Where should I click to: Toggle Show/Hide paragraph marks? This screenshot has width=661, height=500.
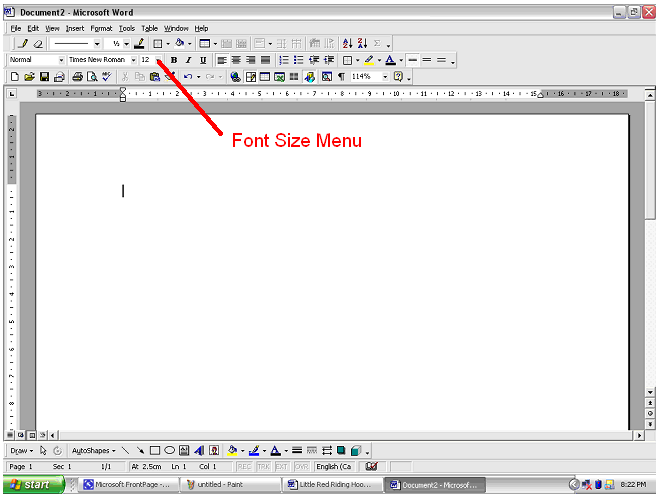(341, 77)
